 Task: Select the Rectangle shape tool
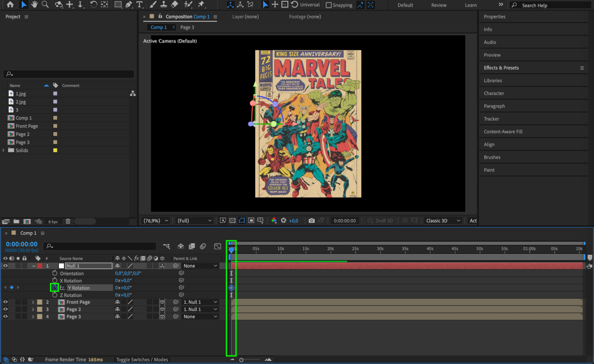tap(118, 4)
